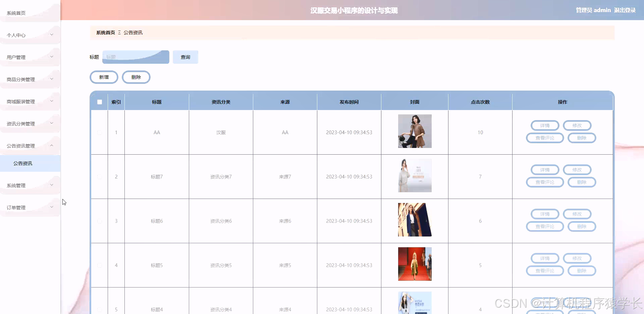This screenshot has width=644, height=314.
Task: Check the checkbox for the 标题7 row
Action: (100, 177)
